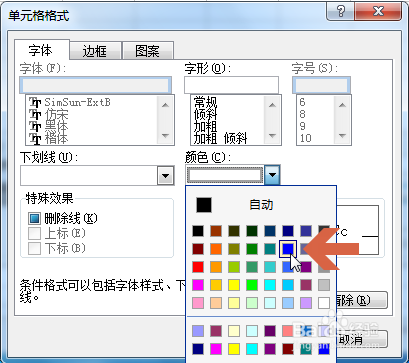Pick the pale green swatch
This screenshot has height=363, width=409.
click(x=252, y=303)
